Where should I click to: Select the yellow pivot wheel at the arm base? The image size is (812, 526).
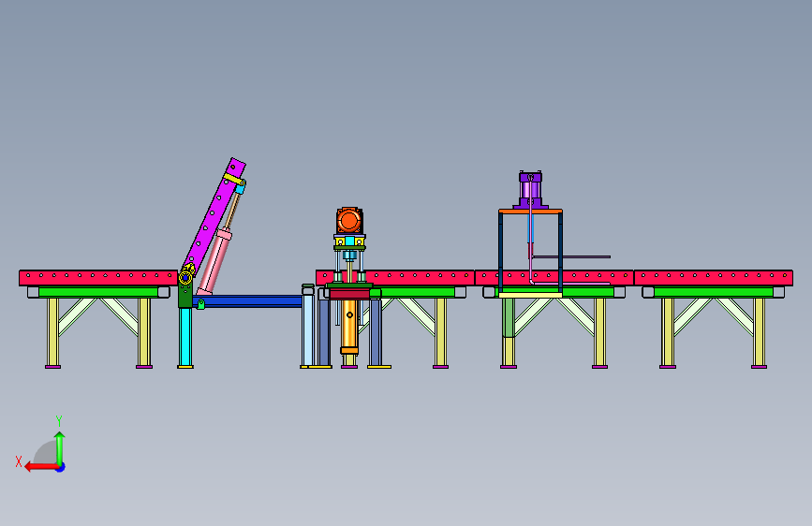point(185,278)
